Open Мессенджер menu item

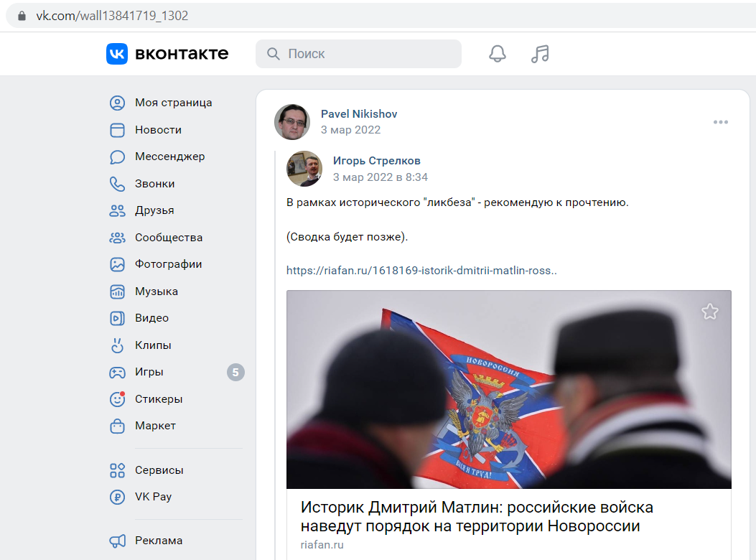169,157
